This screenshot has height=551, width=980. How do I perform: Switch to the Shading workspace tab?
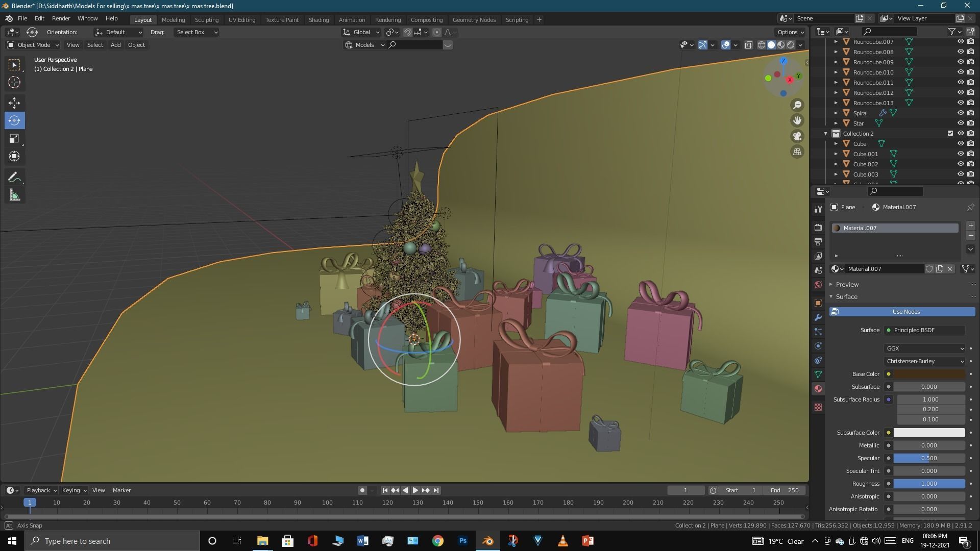pyautogui.click(x=318, y=19)
